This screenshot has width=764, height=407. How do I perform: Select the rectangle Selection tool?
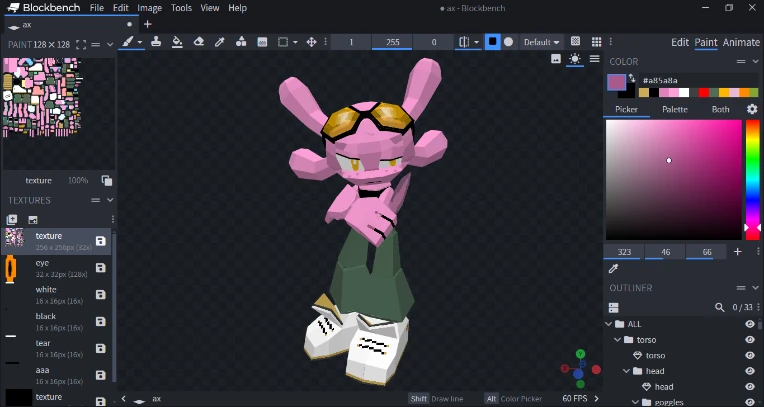pos(283,42)
